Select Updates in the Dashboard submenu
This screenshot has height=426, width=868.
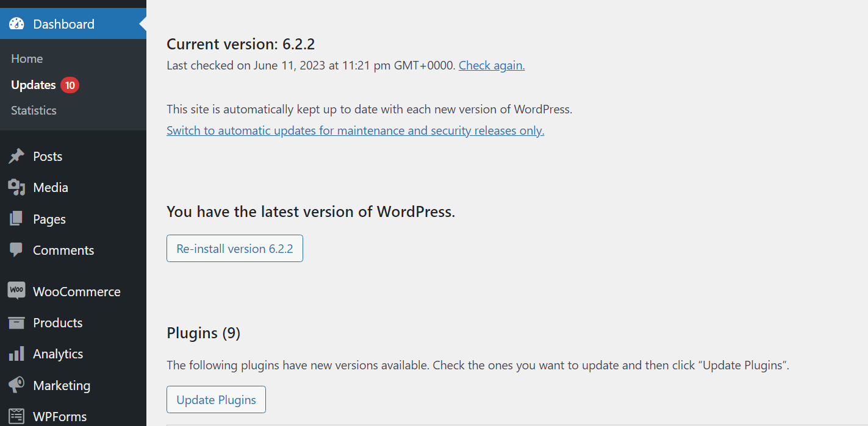tap(34, 85)
